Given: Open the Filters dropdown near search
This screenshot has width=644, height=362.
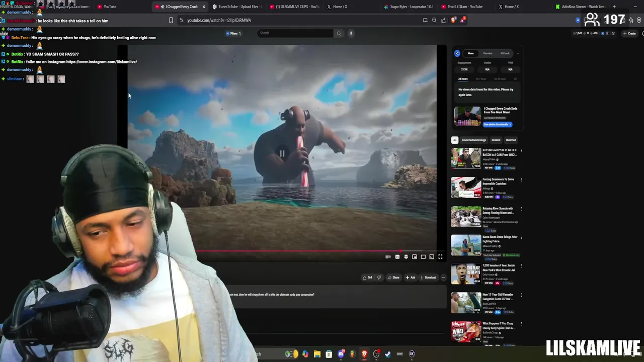Looking at the screenshot, I should pos(233,33).
